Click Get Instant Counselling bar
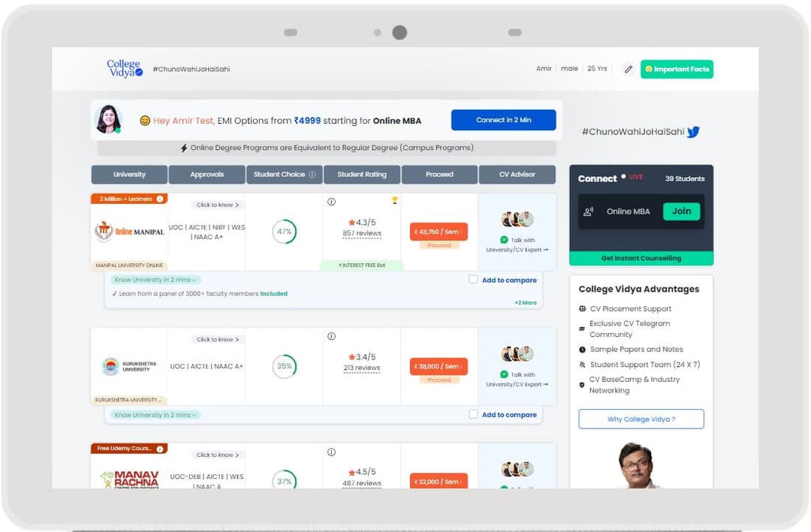This screenshot has width=811, height=532. pos(641,258)
